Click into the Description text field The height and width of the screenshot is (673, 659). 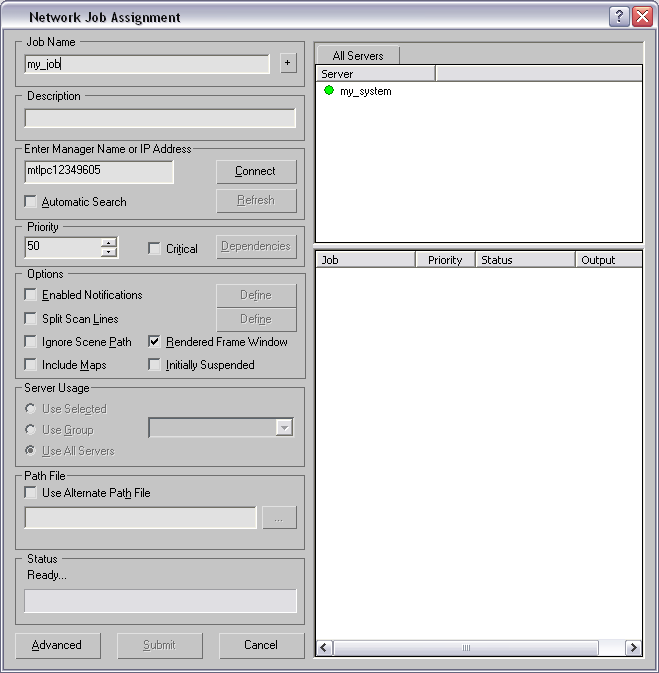(x=160, y=118)
